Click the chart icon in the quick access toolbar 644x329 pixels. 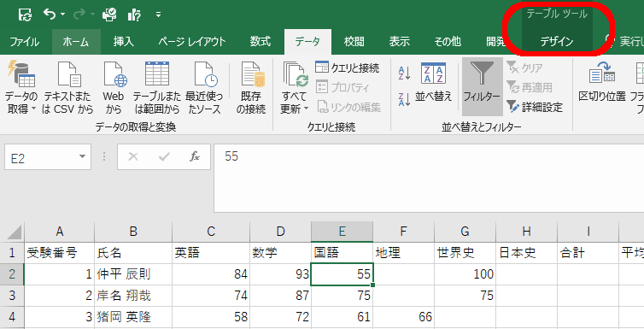134,15
